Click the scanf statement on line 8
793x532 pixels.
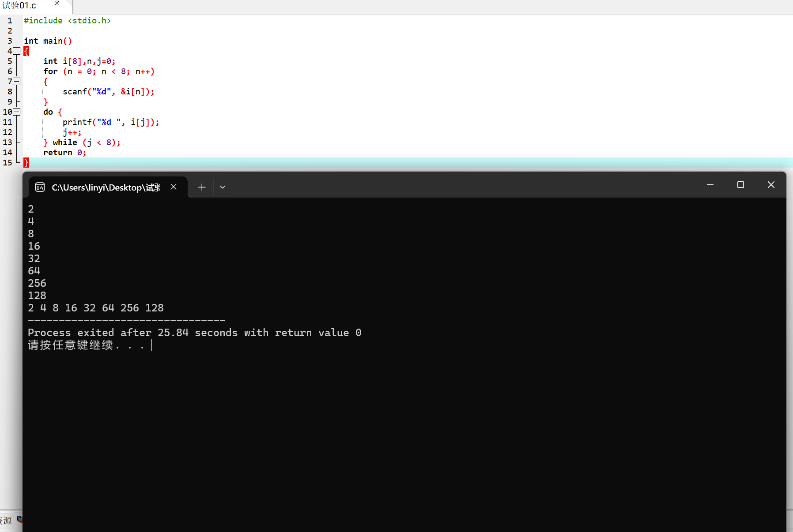tap(109, 91)
